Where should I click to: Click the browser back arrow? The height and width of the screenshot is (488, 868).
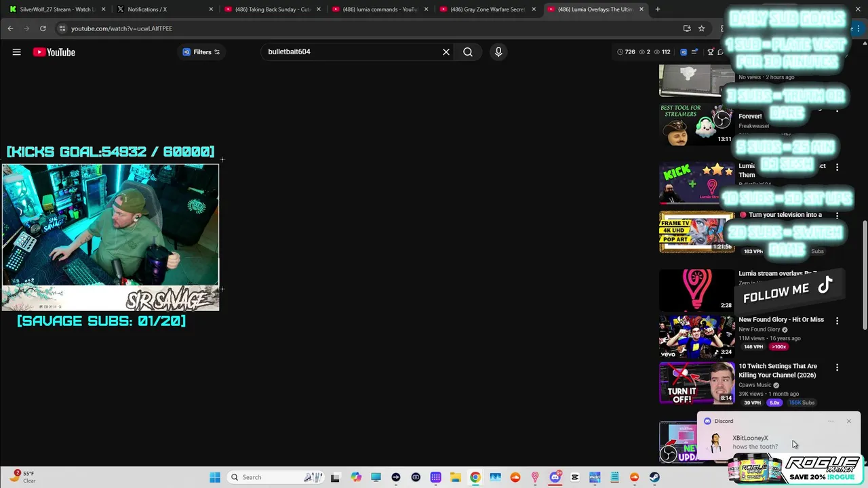point(10,28)
